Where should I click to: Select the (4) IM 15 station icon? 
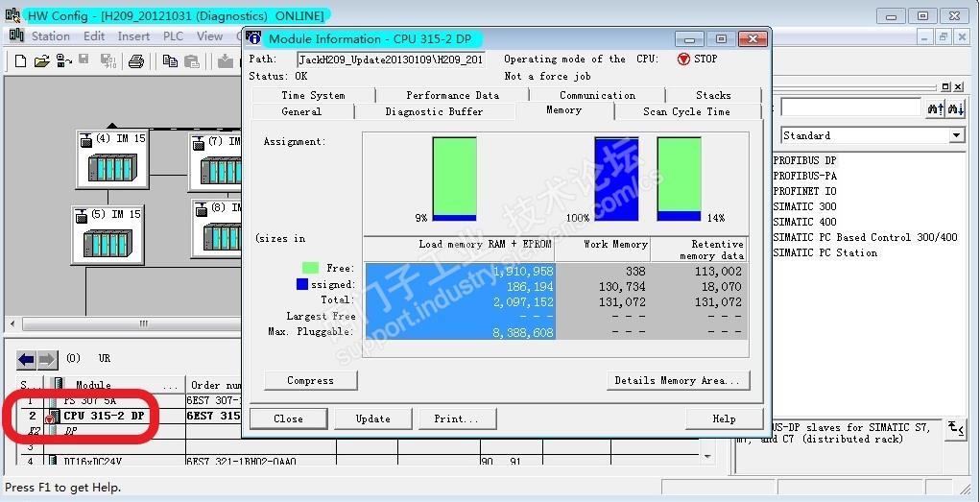112,158
